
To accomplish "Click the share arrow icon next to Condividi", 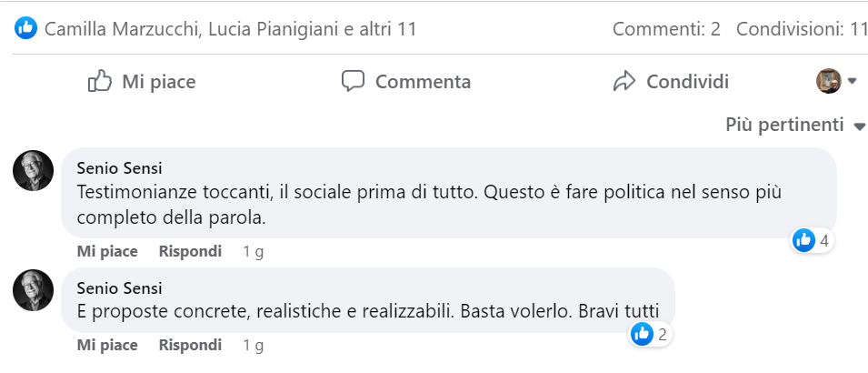I will [x=624, y=81].
